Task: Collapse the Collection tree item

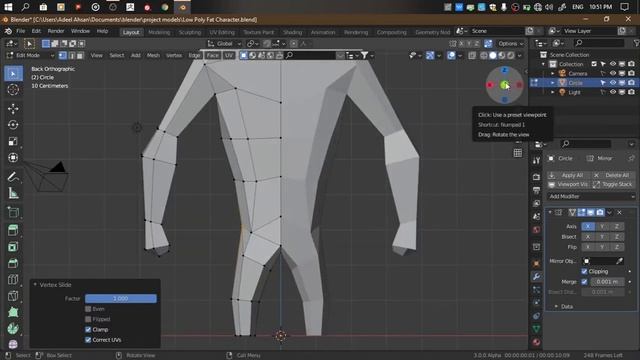Action: [x=543, y=64]
